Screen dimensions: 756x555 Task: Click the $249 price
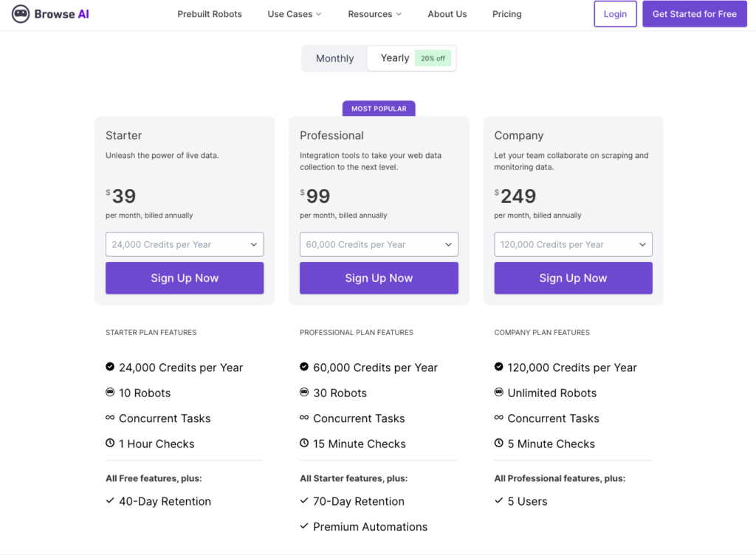pos(515,196)
